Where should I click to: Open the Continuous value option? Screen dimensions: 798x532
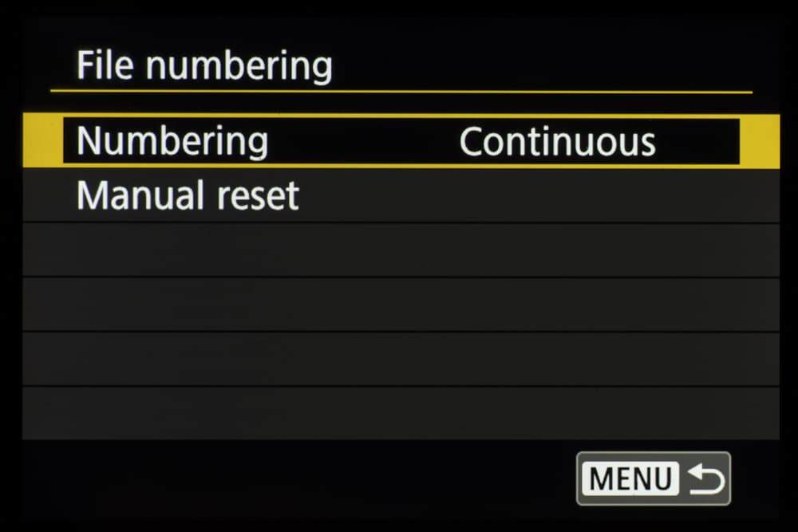[x=557, y=142]
